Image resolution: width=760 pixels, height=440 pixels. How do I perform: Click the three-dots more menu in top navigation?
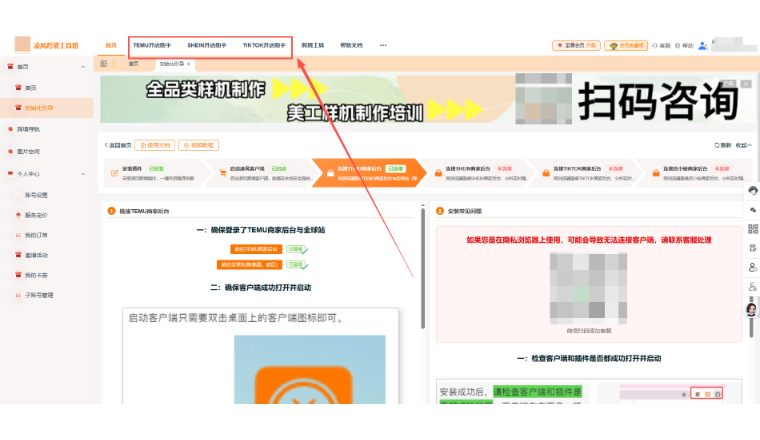pos(383,46)
